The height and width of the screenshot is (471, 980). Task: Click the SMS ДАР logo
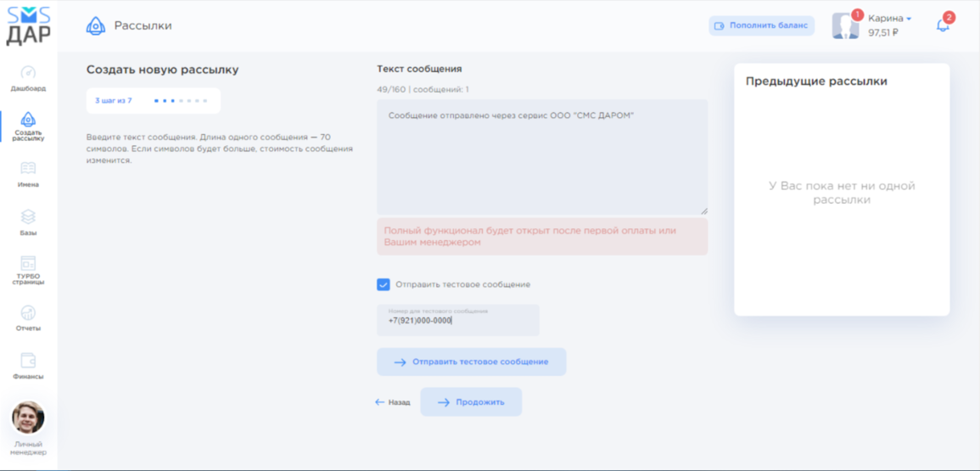click(29, 25)
